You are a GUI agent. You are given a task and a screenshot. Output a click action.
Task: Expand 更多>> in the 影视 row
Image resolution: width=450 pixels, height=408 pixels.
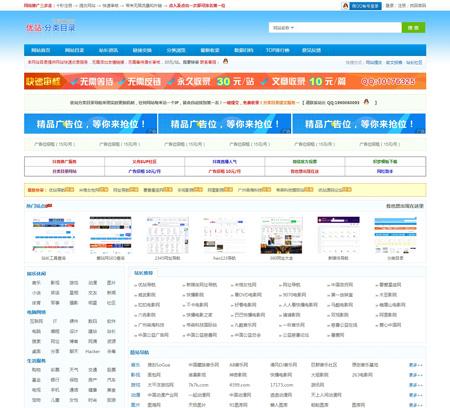(416, 375)
